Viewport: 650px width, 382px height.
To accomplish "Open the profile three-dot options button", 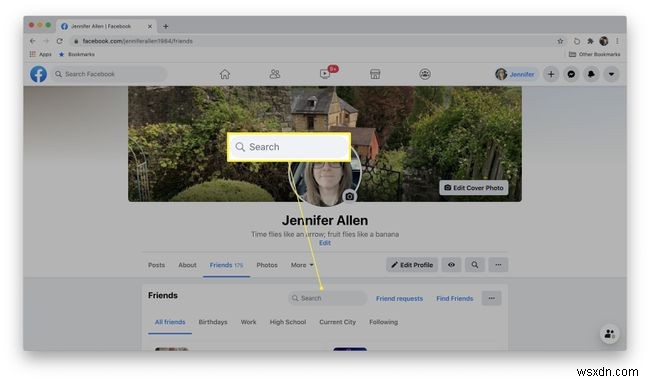I will [498, 265].
